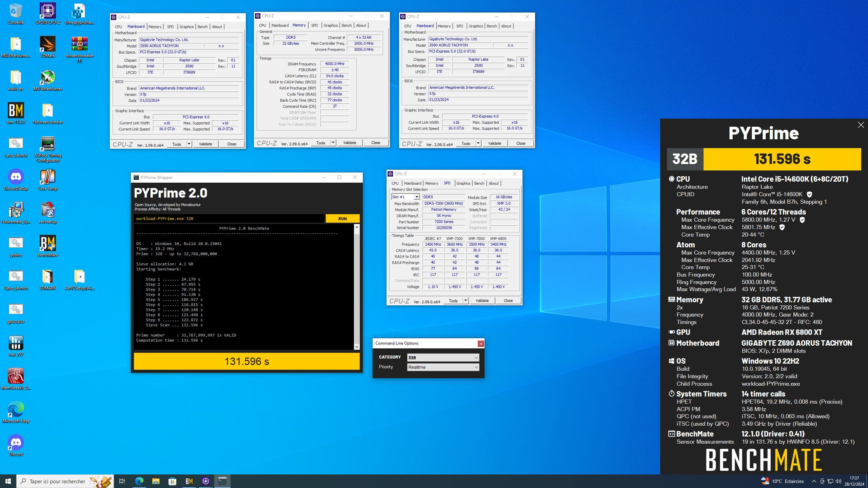
Task: Expand the Priority Realtime dropdown
Action: point(443,367)
